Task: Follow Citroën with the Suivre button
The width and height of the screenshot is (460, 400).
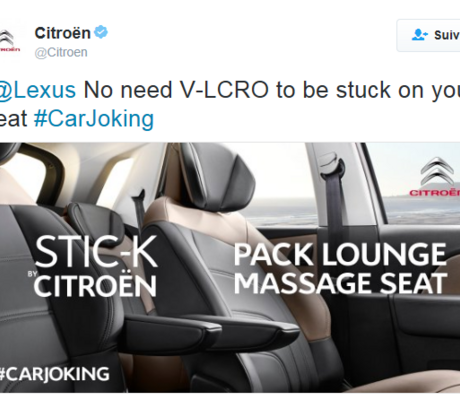Action: coord(428,35)
